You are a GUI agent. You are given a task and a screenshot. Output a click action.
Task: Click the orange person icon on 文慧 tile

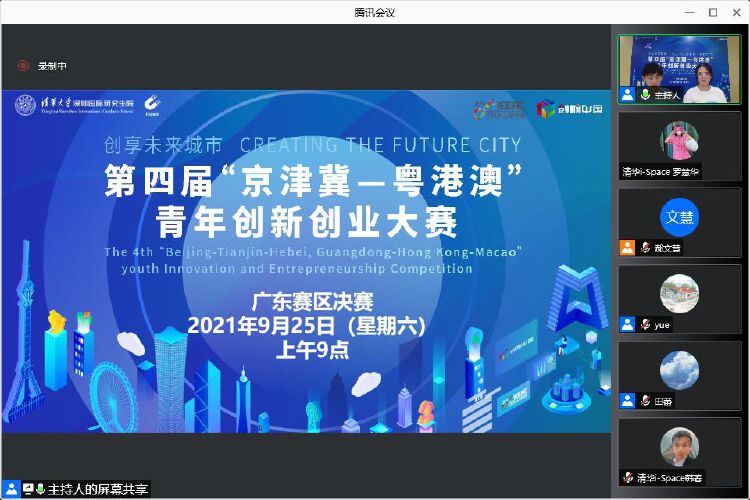(x=627, y=247)
